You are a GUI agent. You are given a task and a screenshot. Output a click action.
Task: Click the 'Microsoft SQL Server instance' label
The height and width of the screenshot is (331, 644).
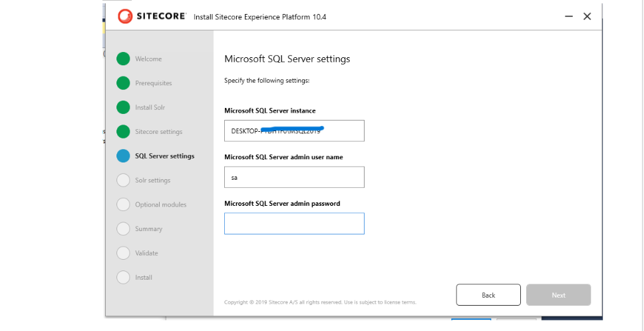270,111
